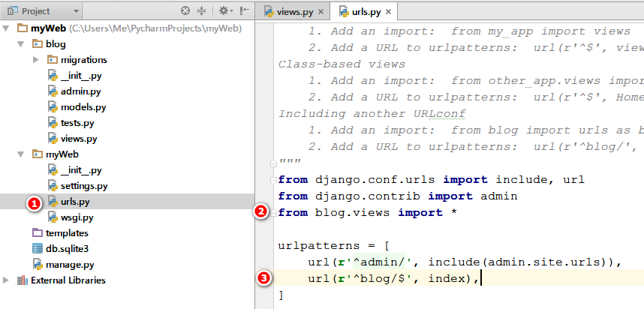Open views.py in project tree
This screenshot has width=644, height=309.
click(79, 139)
